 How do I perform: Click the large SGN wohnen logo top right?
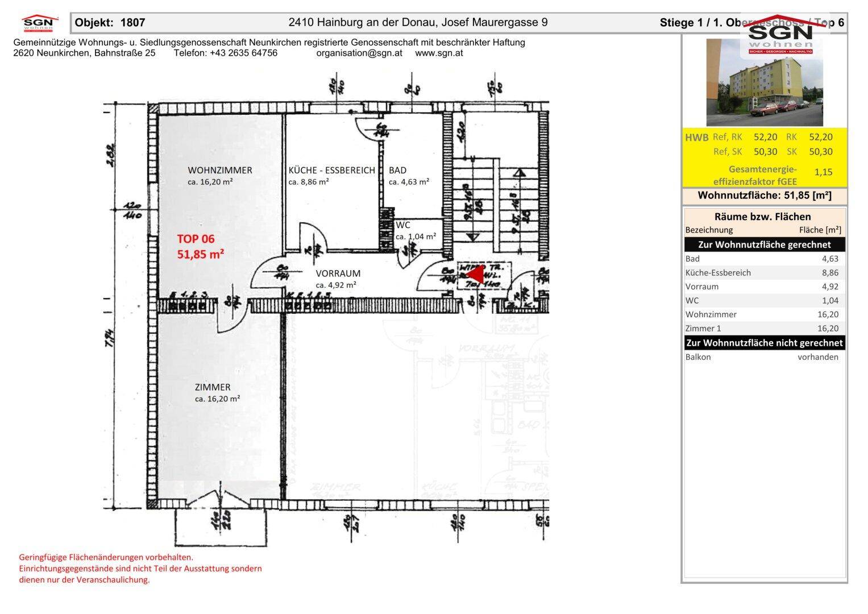click(780, 36)
